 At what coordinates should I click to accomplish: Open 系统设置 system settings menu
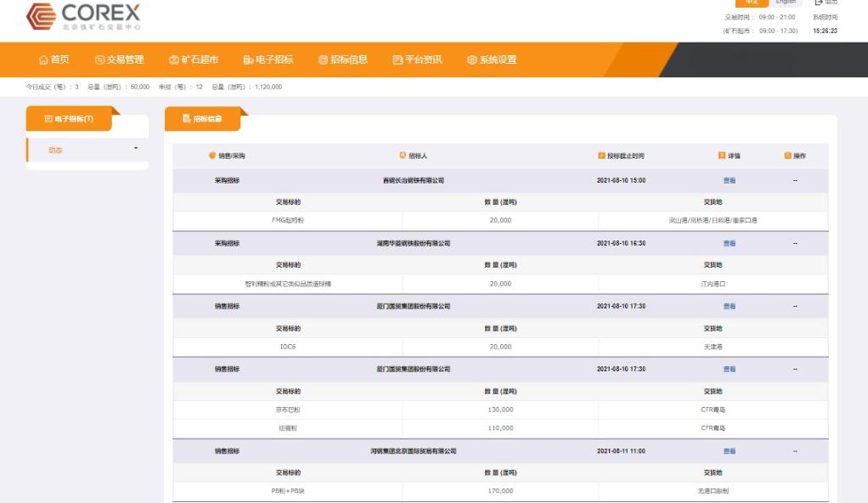coord(492,59)
